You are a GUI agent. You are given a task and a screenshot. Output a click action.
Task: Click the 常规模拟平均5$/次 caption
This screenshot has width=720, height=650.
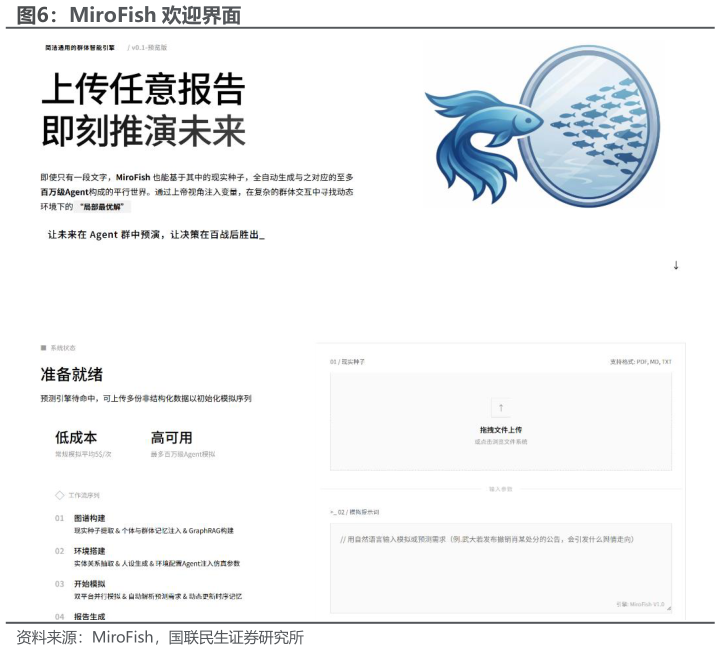click(x=83, y=454)
